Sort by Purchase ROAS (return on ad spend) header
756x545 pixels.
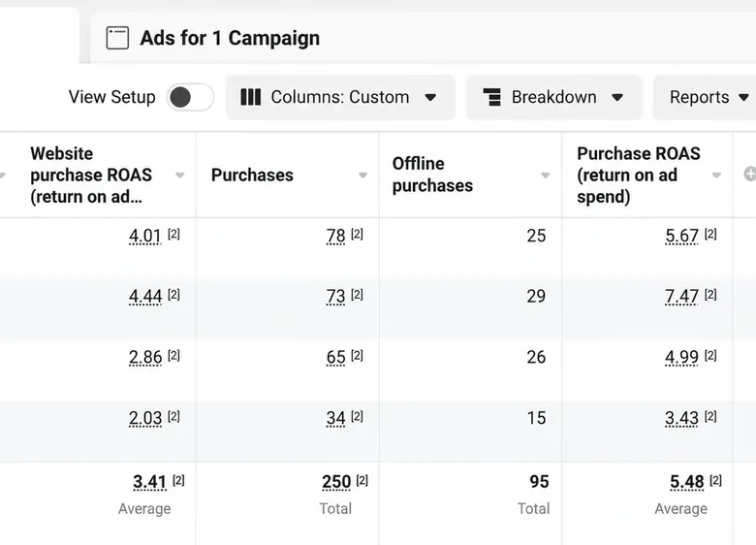639,176
